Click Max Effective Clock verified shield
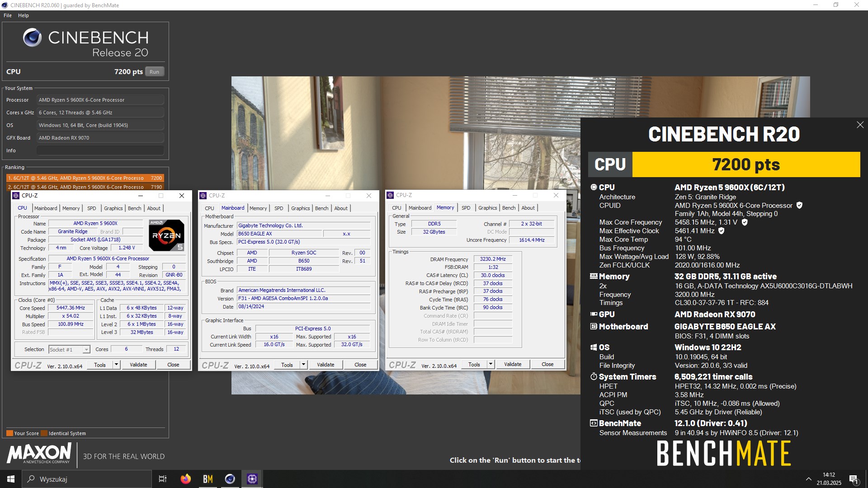The height and width of the screenshot is (488, 868). pos(722,231)
